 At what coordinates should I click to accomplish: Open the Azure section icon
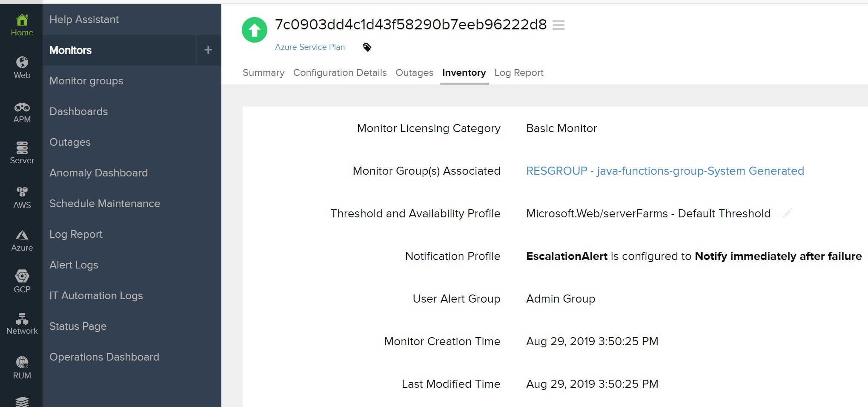click(22, 241)
